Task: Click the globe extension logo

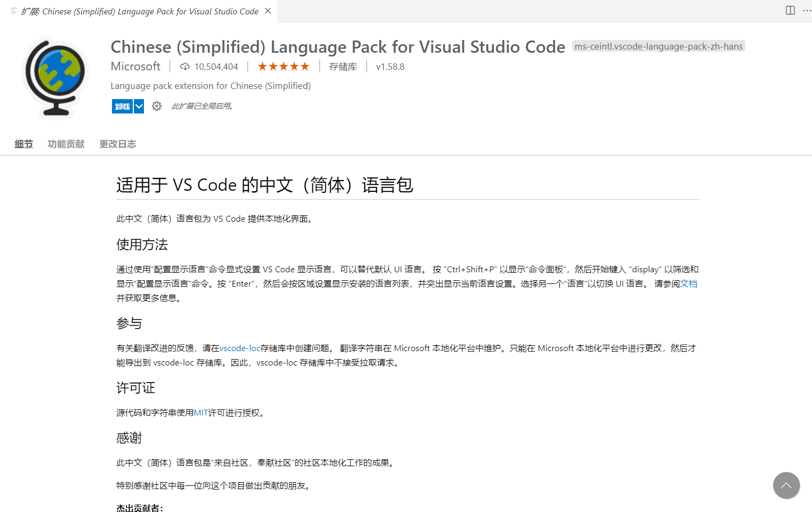Action: [55, 78]
